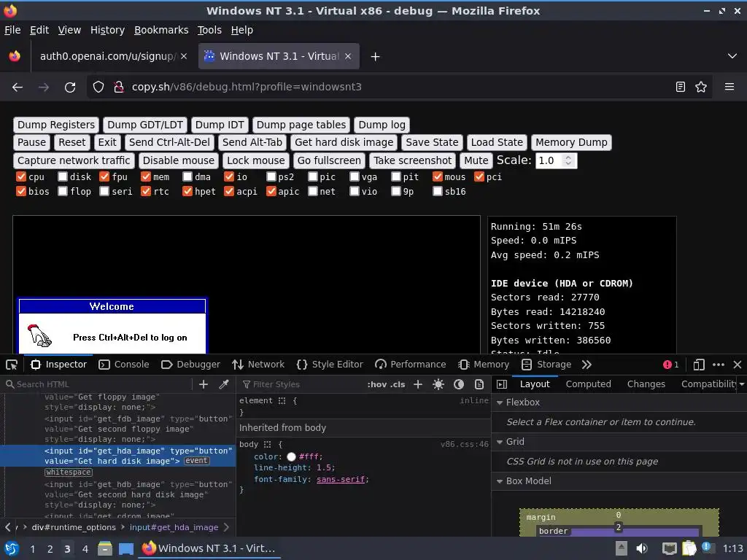Open the Style Editor tab

[330, 365]
